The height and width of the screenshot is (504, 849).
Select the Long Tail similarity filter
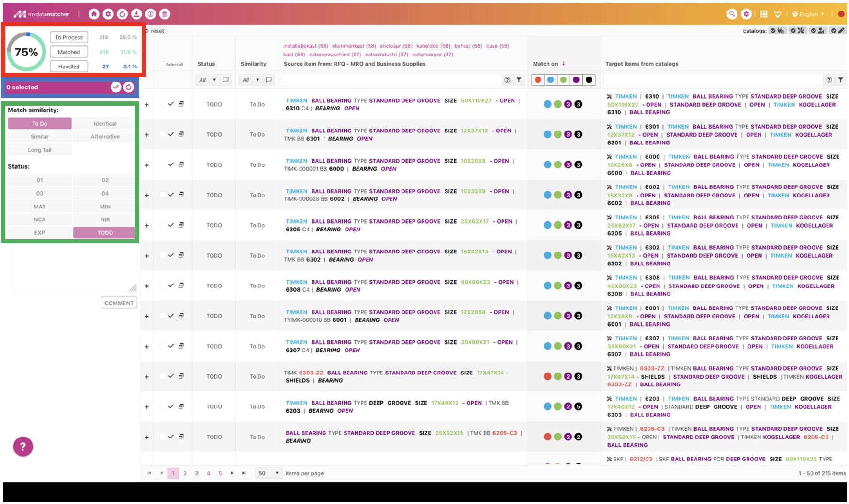(x=40, y=150)
